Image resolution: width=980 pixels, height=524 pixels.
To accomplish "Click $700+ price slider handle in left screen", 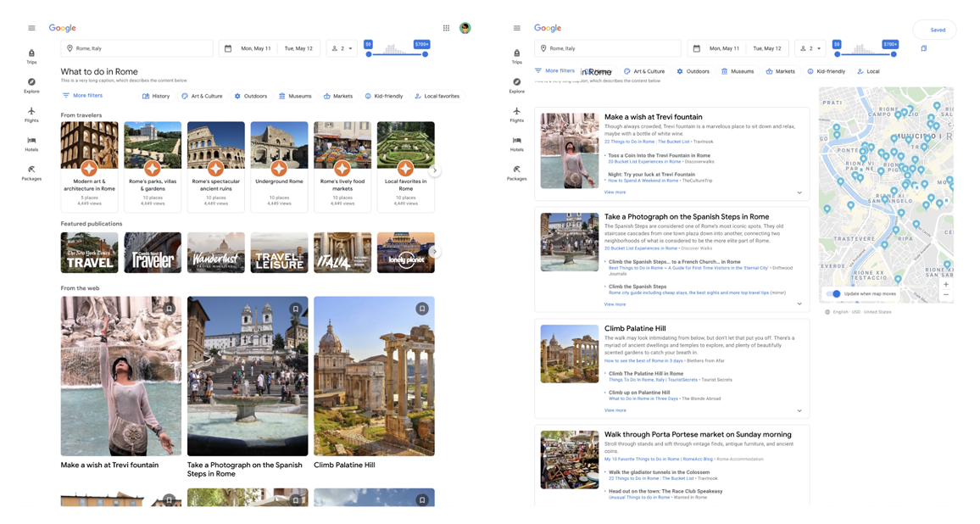I will (425, 54).
